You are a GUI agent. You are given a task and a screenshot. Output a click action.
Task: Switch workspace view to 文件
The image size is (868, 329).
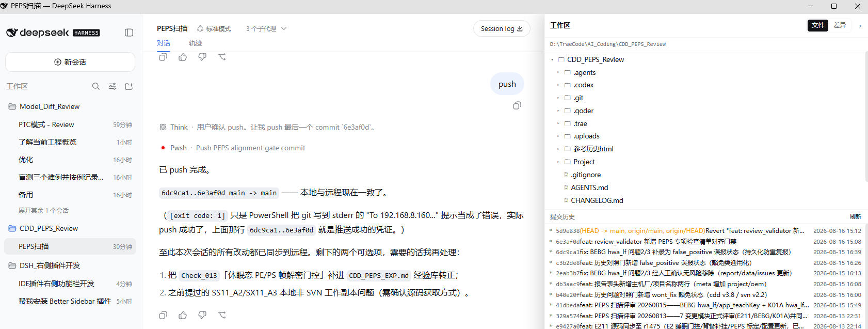818,25
